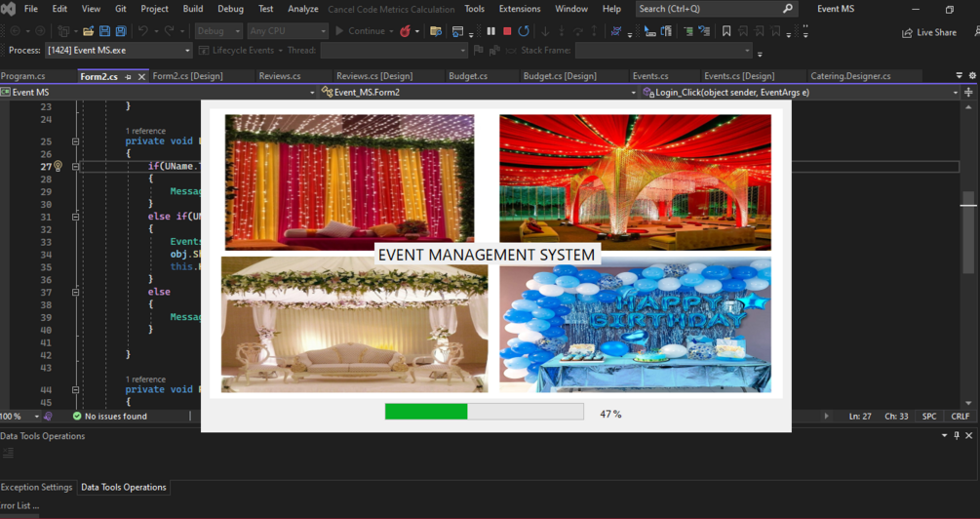Click the pin icon on Form2.cs tab

tap(128, 76)
